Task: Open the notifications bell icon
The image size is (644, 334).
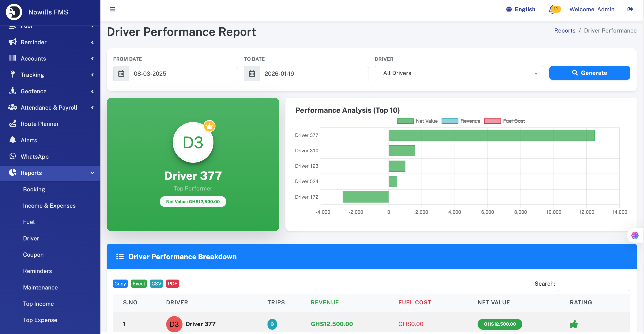Action: (552, 9)
